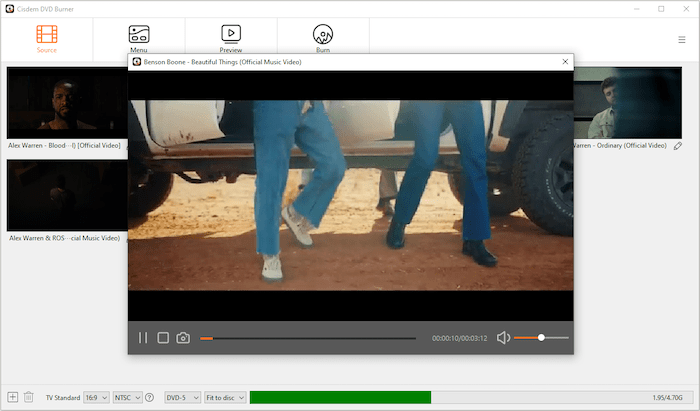Screen dimensions: 700x411
Task: Go to the Preview tab
Action: (231, 39)
